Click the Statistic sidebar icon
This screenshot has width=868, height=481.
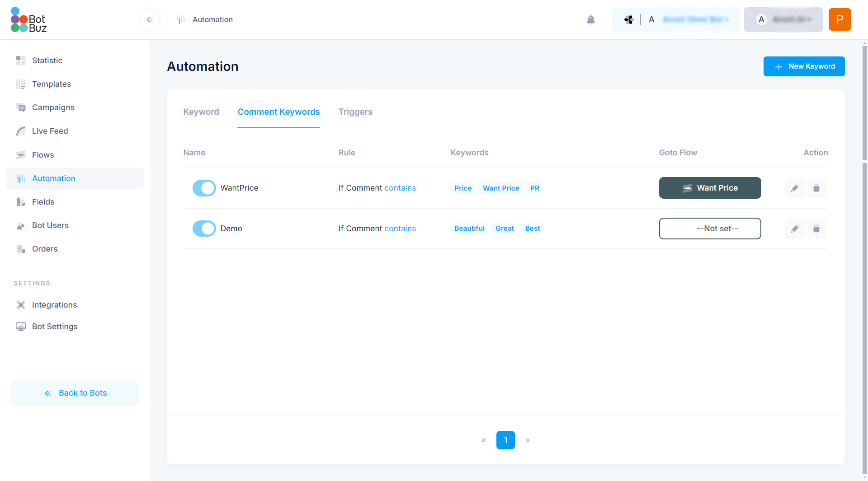[21, 61]
